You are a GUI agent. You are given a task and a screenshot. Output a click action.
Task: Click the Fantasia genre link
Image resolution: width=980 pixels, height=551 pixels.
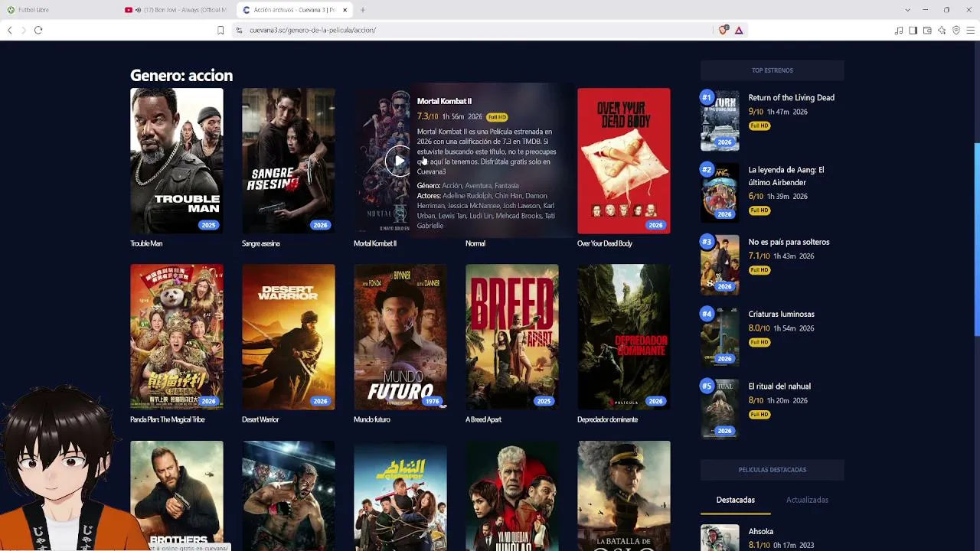tap(507, 186)
